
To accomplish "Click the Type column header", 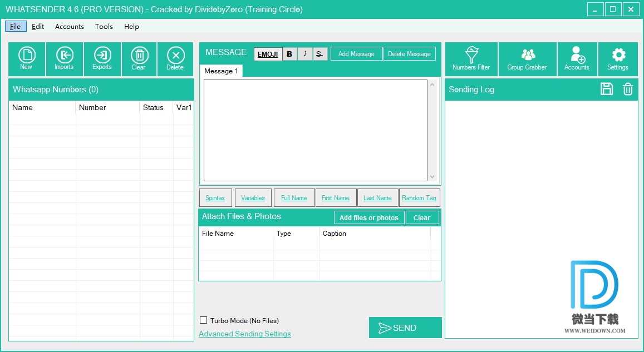I will [296, 234].
